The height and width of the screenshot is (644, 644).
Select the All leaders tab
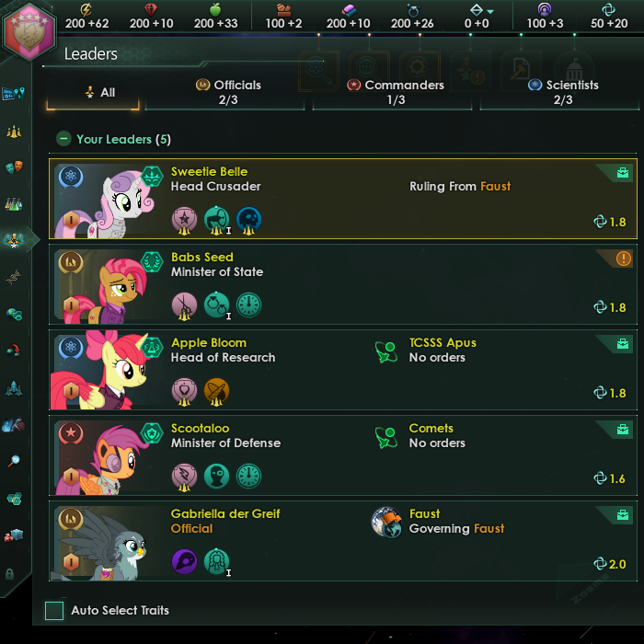(93, 93)
